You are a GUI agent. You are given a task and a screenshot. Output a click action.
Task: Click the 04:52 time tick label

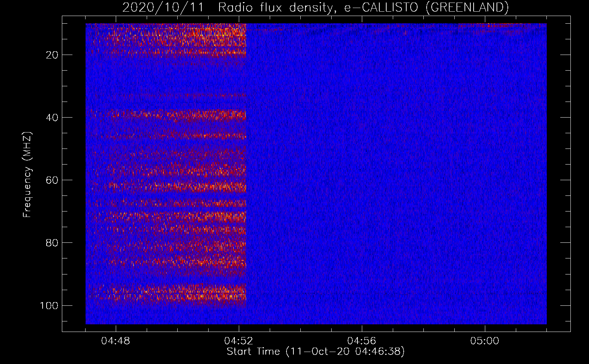[x=238, y=341]
